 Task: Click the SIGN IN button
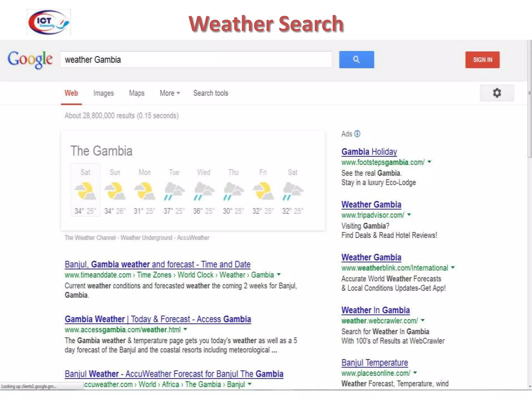(482, 60)
